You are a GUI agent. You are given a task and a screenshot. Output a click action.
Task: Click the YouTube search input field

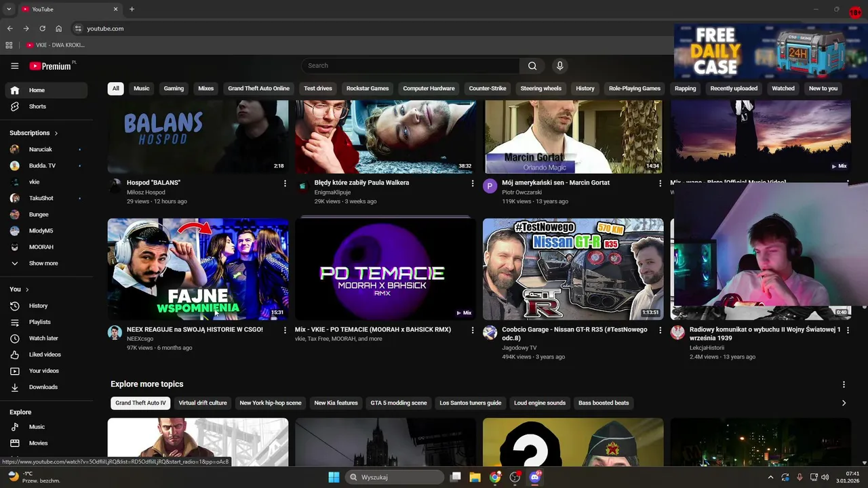coord(410,66)
